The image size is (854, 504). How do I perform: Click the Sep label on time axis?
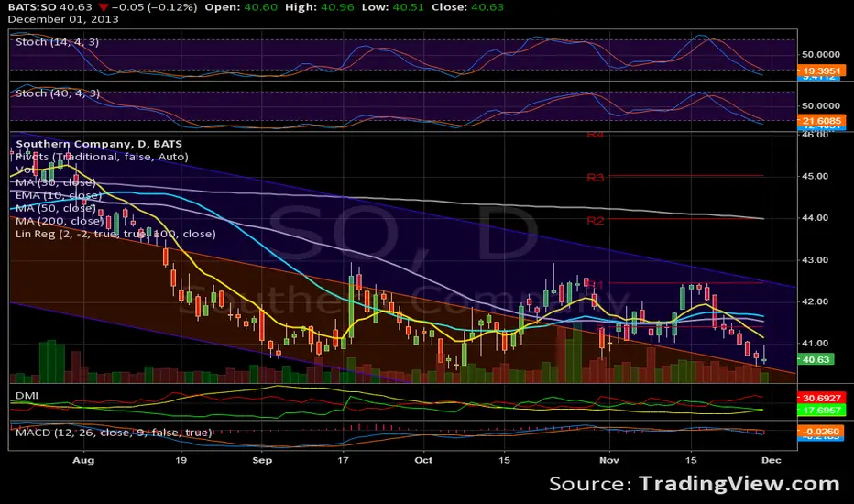262,460
